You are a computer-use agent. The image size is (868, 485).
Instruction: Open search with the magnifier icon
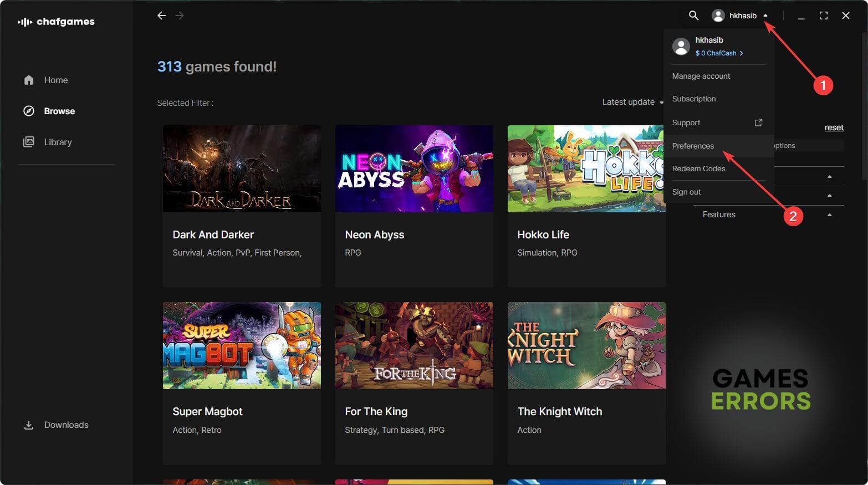693,16
